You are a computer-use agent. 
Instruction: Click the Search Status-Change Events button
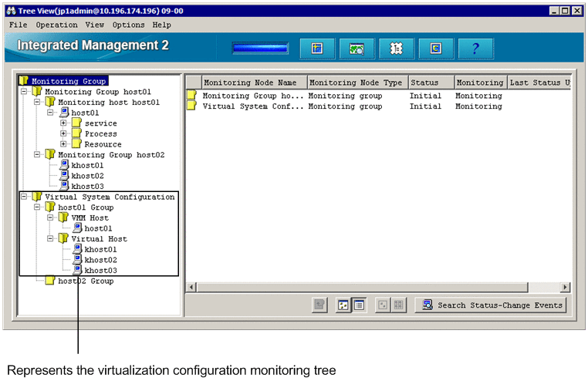pyautogui.click(x=491, y=305)
